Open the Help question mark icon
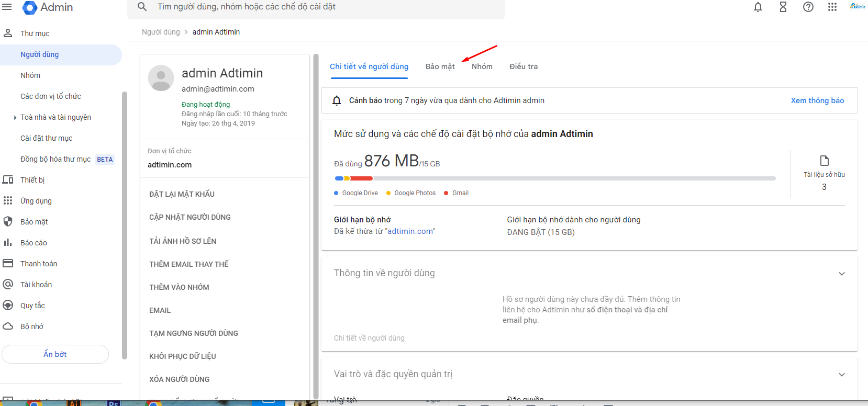 [x=808, y=7]
